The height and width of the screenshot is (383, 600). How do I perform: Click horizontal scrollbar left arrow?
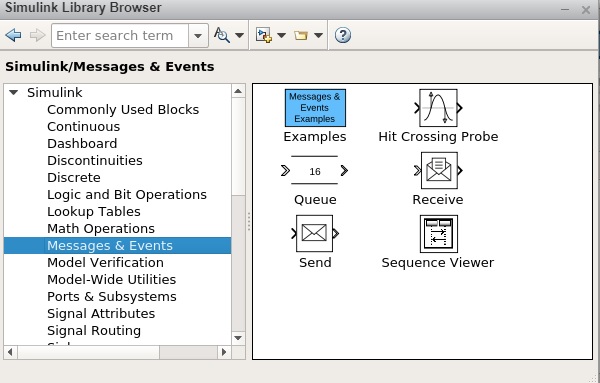10,352
